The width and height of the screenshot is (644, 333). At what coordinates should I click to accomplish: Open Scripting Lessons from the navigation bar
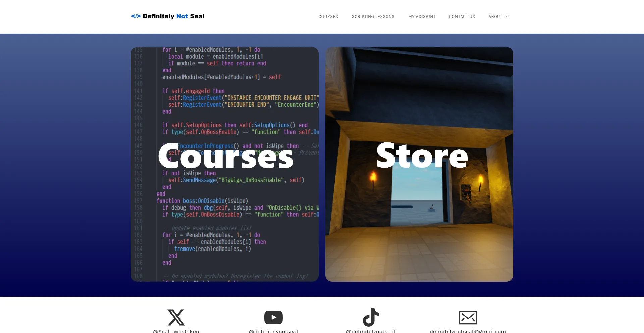[373, 17]
